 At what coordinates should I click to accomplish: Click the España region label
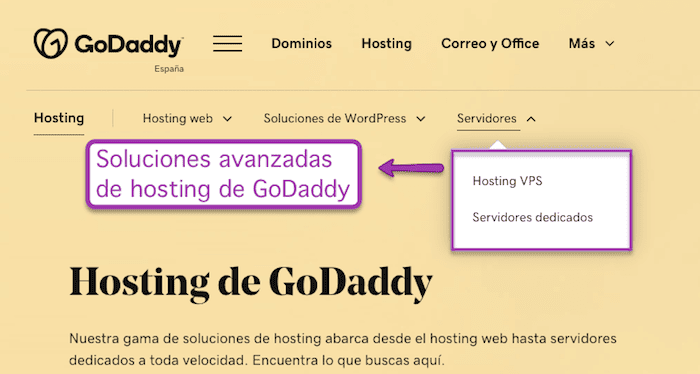(x=169, y=69)
